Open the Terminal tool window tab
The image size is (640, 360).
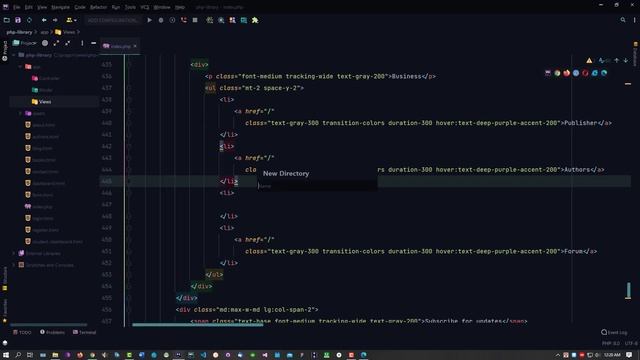point(84,332)
